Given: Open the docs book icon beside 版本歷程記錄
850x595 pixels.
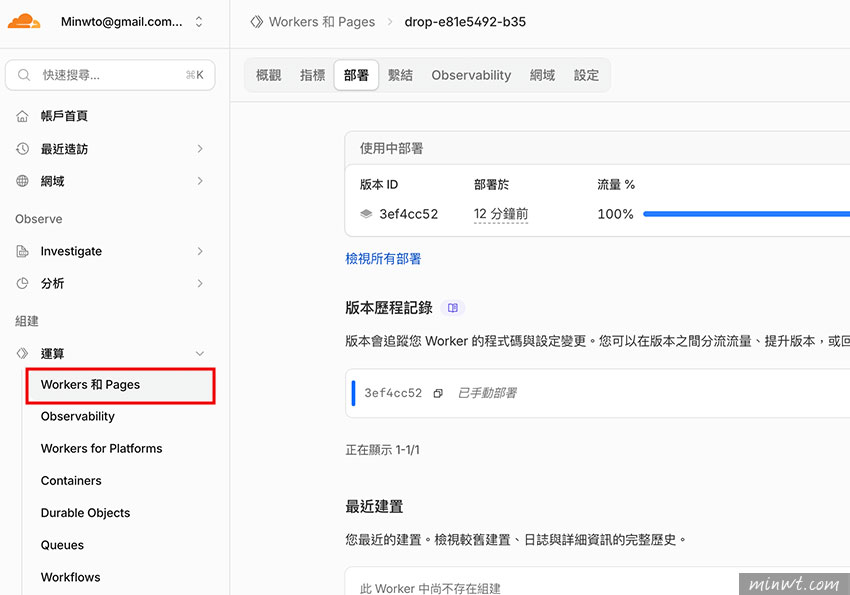Looking at the screenshot, I should coord(453,308).
